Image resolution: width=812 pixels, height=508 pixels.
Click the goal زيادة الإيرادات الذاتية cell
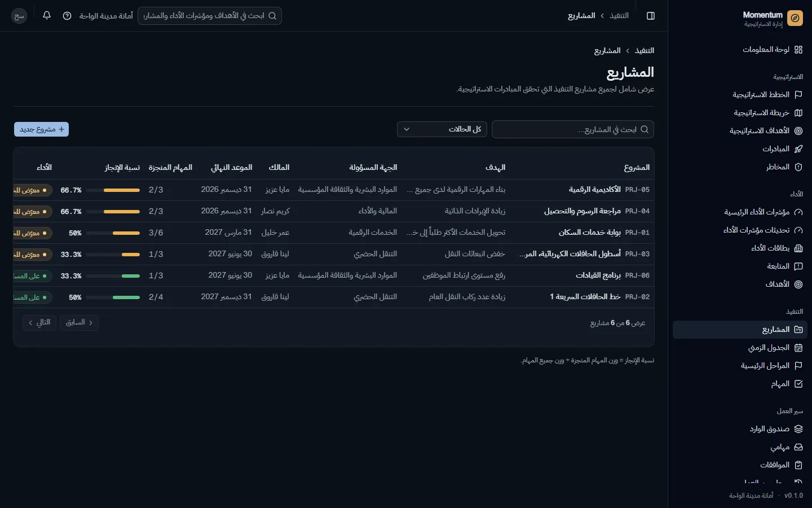[x=475, y=211]
